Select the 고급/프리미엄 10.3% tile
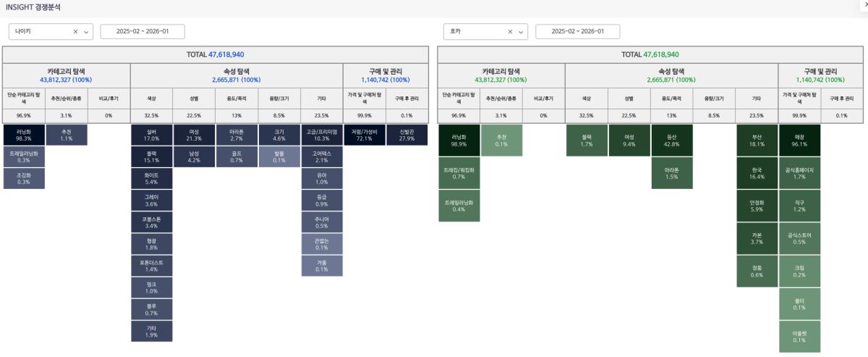Screen dimensions: 868x357 tap(322, 135)
